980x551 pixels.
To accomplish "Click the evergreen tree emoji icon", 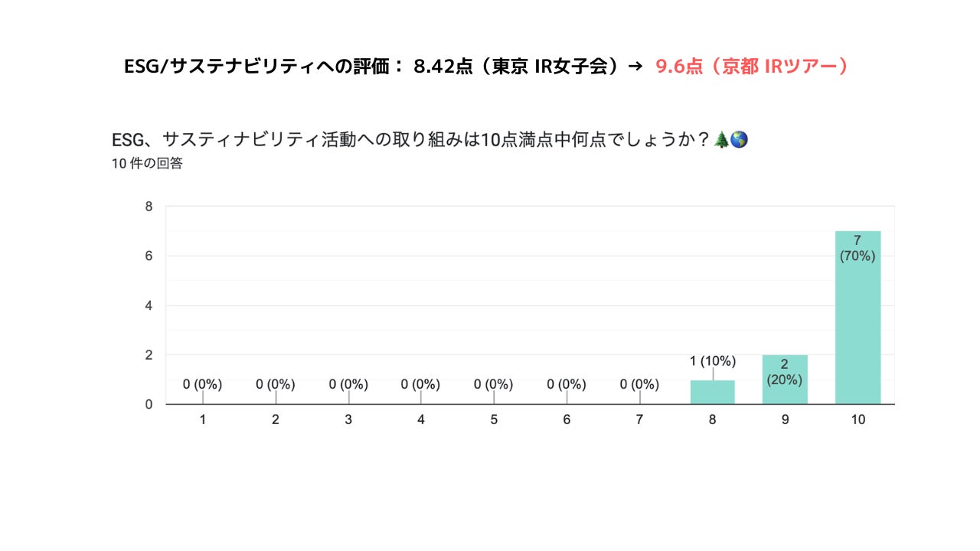I will click(720, 140).
